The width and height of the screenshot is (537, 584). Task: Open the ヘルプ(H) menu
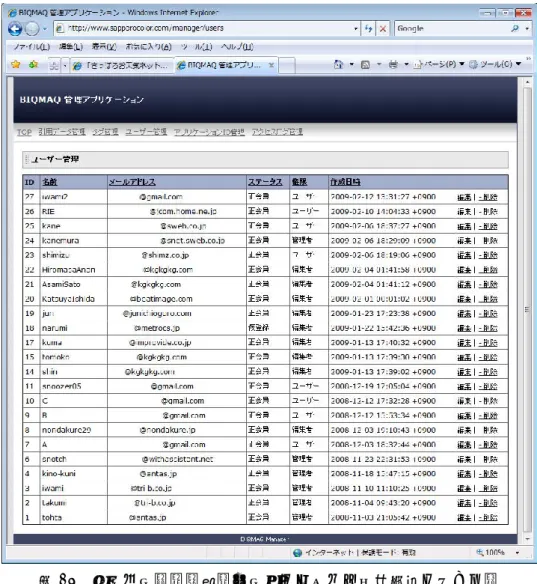237,47
